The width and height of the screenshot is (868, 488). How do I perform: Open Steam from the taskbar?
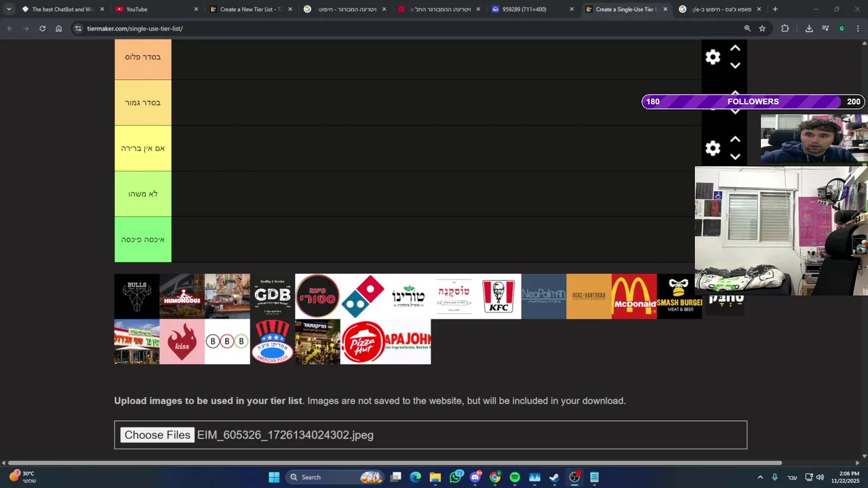[554, 477]
